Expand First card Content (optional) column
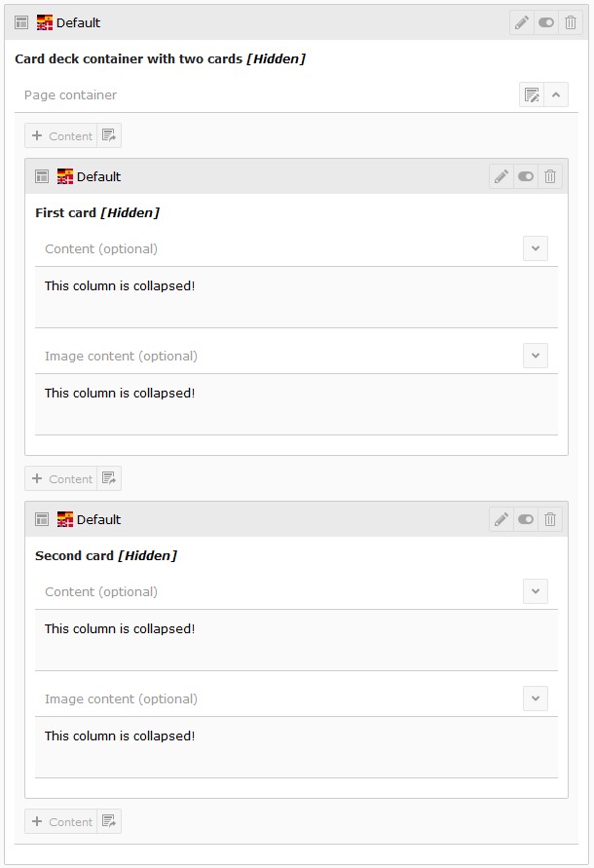 [x=536, y=248]
